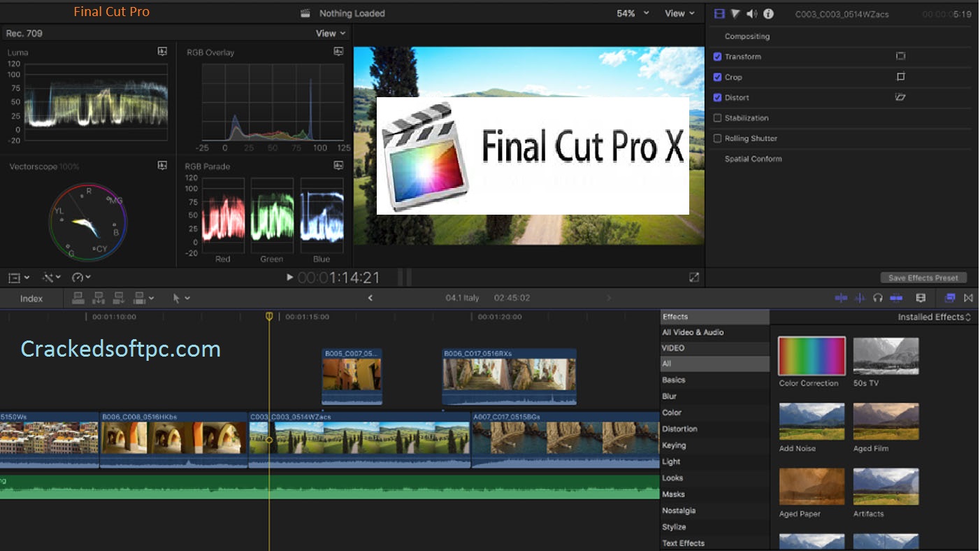980x551 pixels.
Task: Show Distort onscreen controls icon
Action: coord(900,97)
